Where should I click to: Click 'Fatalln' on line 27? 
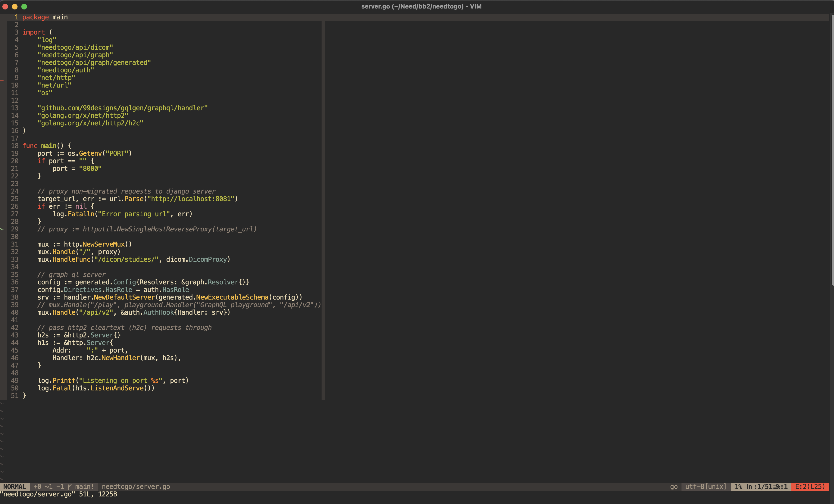tap(81, 214)
